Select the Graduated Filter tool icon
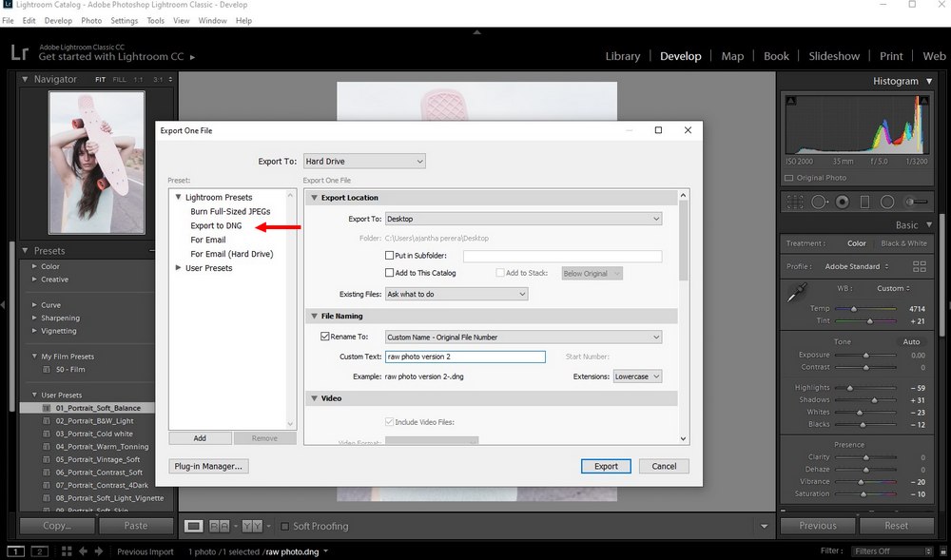 click(864, 202)
